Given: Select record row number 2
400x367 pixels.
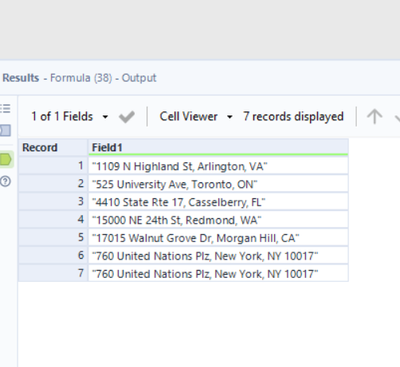Looking at the screenshot, I should click(53, 184).
